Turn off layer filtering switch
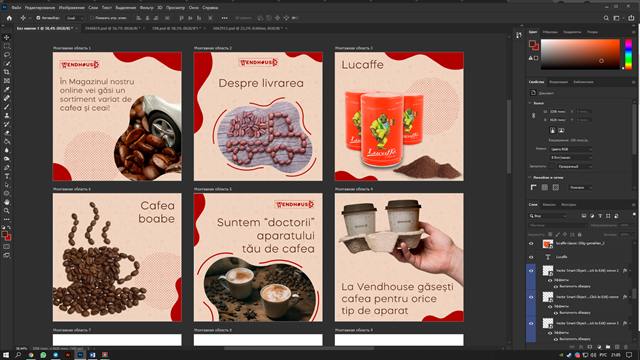The height and width of the screenshot is (360, 640). pyautogui.click(x=633, y=215)
